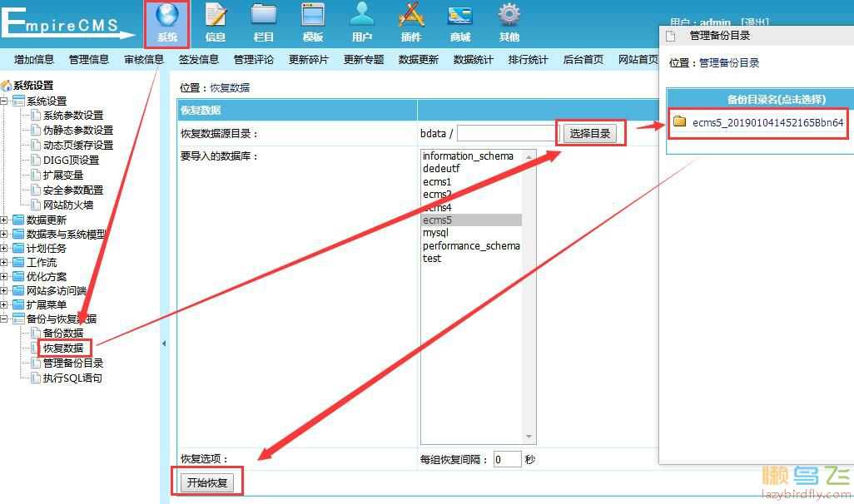Image resolution: width=854 pixels, height=504 pixels.
Task: Open the 栏目 folder icon
Action: [264, 23]
